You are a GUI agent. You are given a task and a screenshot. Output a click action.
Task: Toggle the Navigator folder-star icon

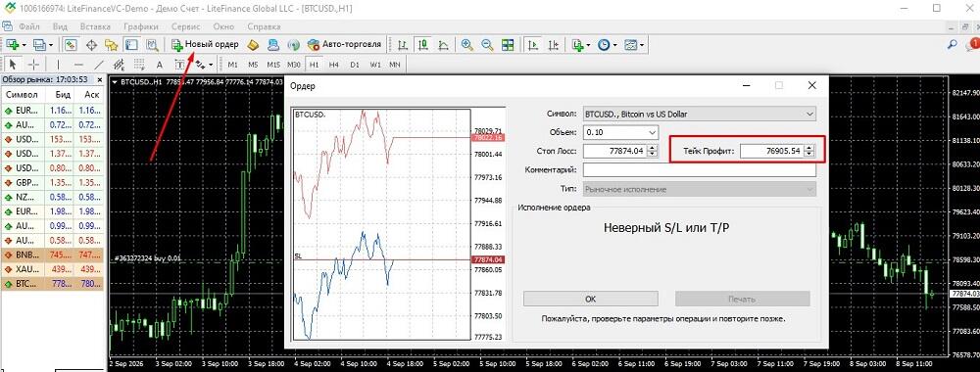coord(112,45)
